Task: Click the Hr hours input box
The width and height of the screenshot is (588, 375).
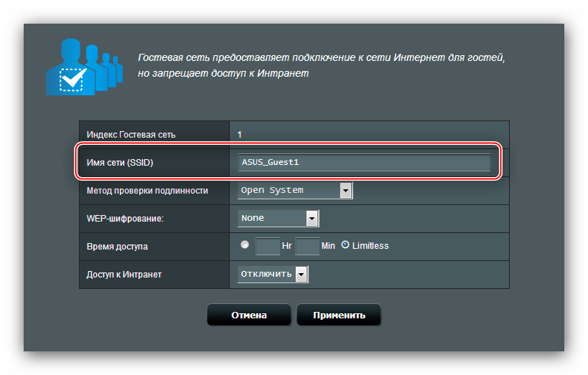Action: 268,246
